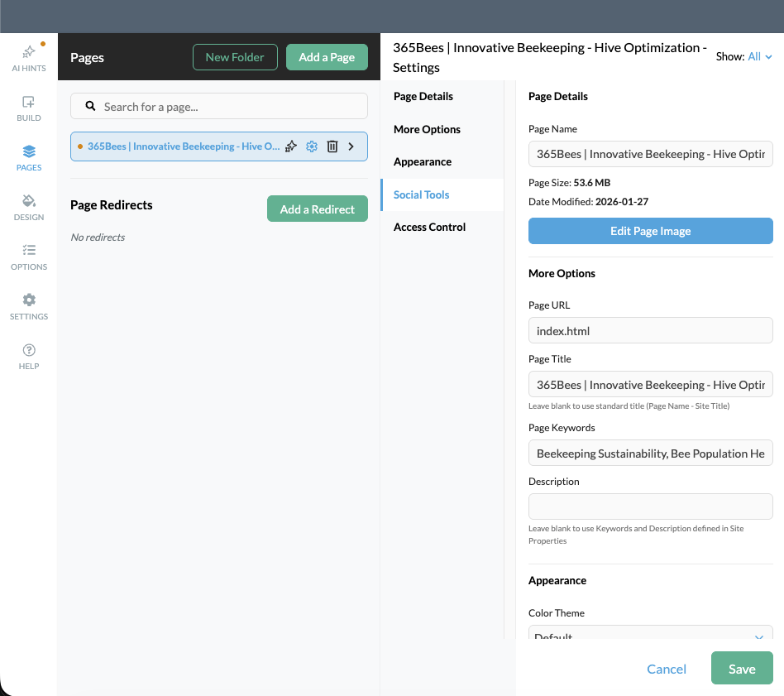Screen dimensions: 784x696
Task: Expand the 365Bees page row arrow
Action: [x=351, y=146]
